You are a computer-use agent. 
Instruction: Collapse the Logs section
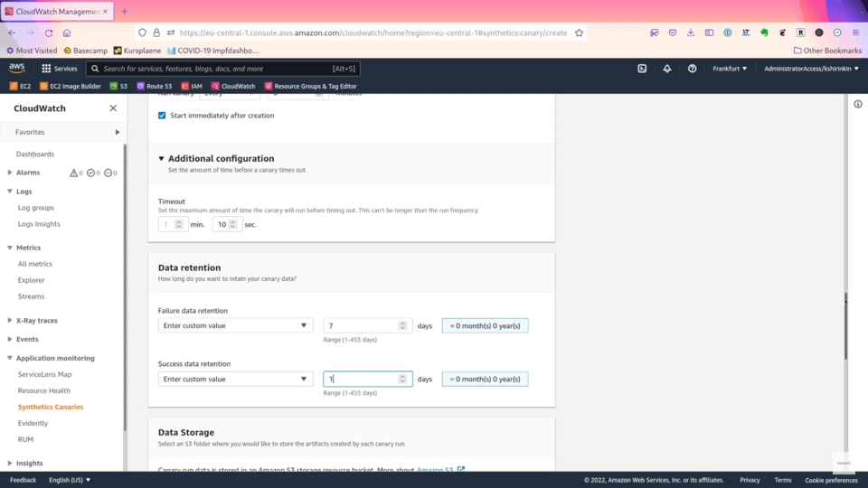10,192
